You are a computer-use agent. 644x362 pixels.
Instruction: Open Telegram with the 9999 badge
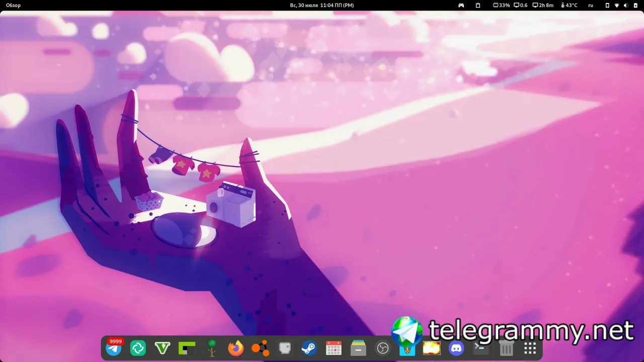coord(114,347)
